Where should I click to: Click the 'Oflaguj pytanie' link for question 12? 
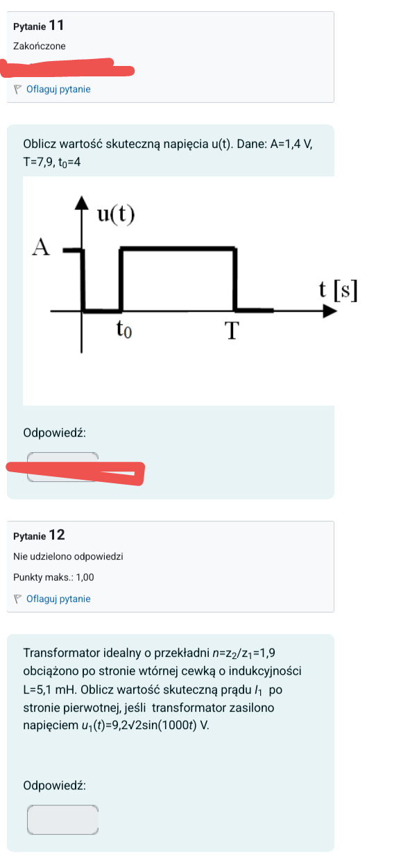[58, 599]
